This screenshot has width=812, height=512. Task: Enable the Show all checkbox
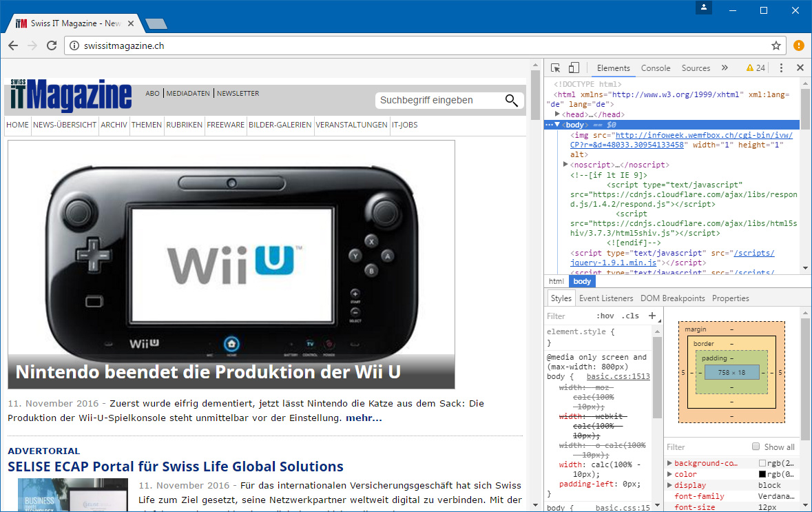756,446
